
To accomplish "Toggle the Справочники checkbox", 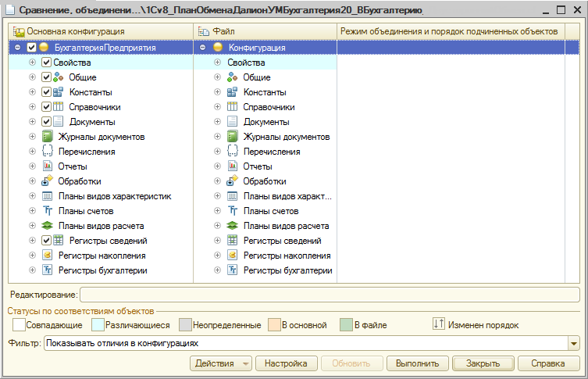I will pos(46,107).
